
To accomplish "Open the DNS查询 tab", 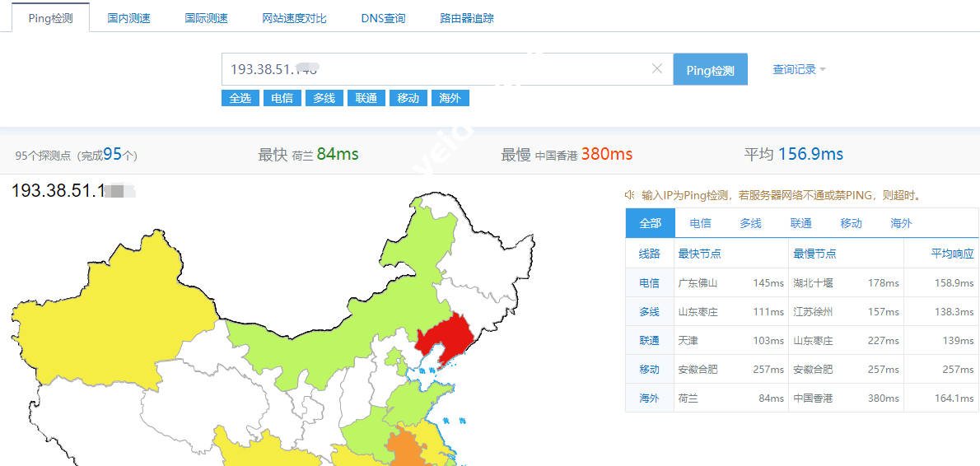I will 383,18.
